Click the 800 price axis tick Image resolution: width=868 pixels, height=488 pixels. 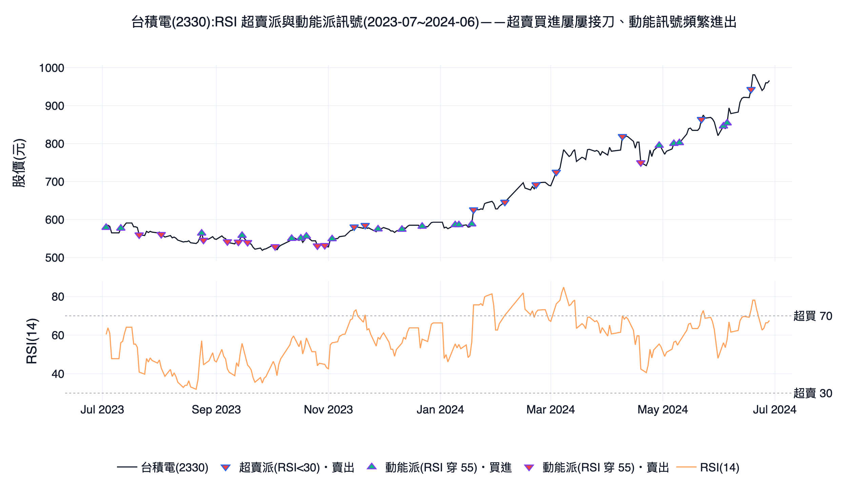pyautogui.click(x=55, y=144)
